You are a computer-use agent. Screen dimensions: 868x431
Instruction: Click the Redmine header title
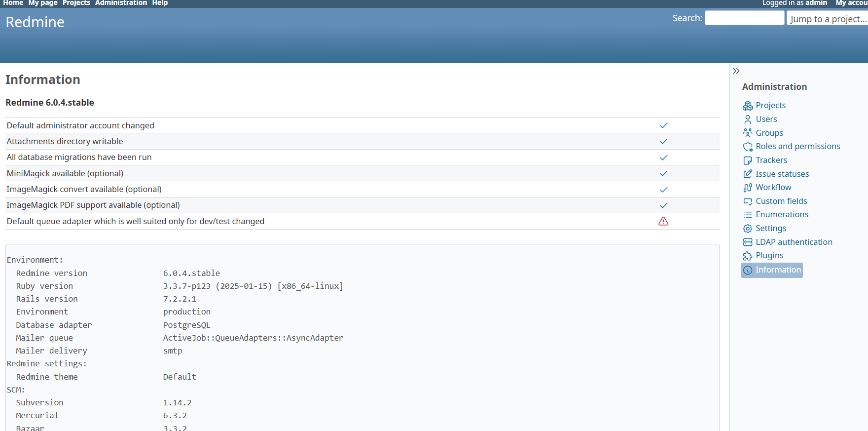pyautogui.click(x=35, y=22)
